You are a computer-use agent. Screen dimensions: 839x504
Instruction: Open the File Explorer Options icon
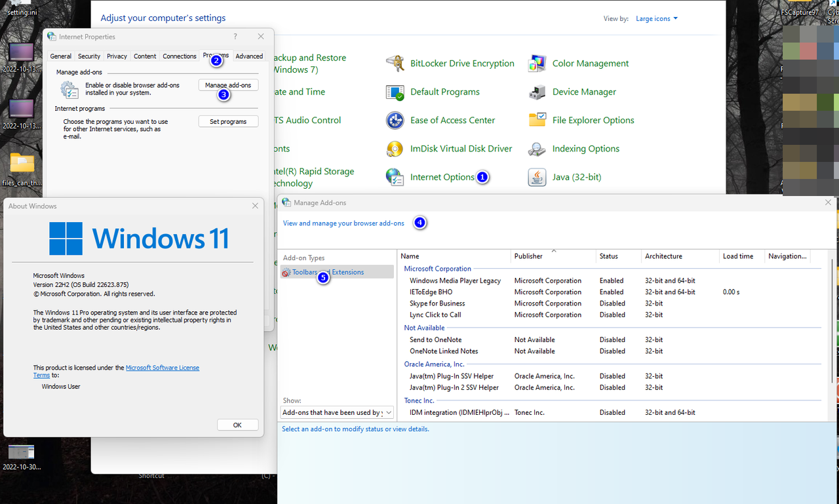pos(537,121)
